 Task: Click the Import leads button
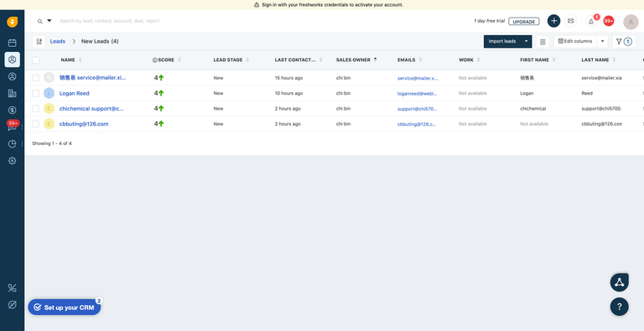(502, 41)
